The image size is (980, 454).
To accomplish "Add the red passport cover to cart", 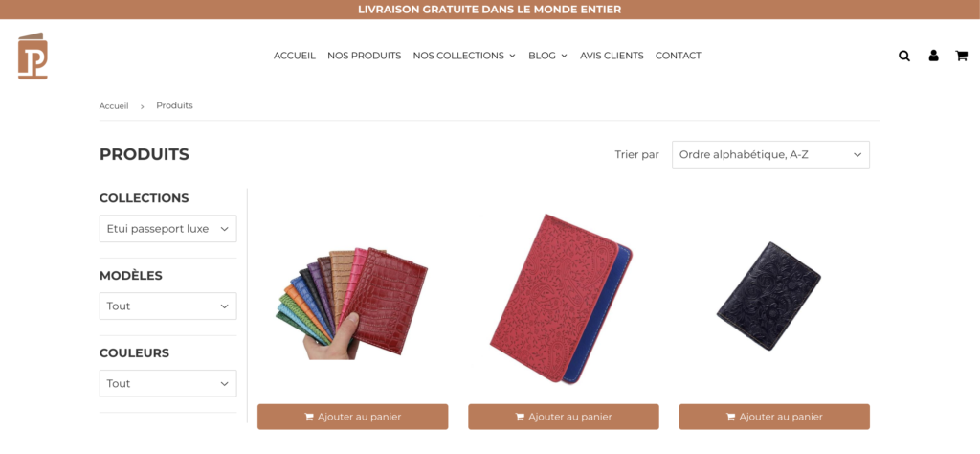I will tap(563, 417).
